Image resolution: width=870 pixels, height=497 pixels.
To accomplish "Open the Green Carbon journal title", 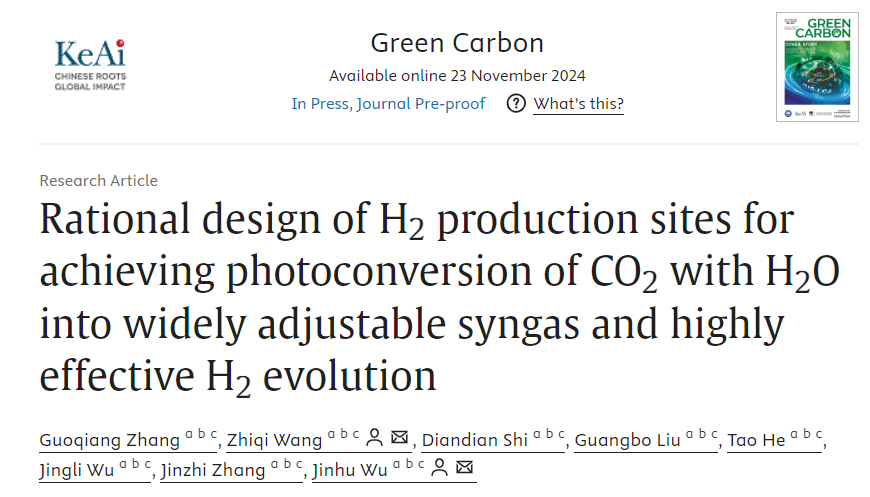I will 457,43.
